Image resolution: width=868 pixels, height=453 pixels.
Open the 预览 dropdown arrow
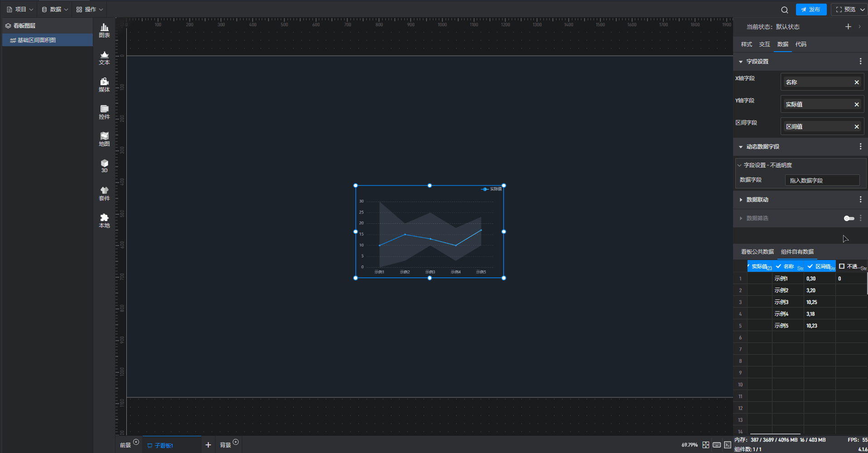[862, 10]
